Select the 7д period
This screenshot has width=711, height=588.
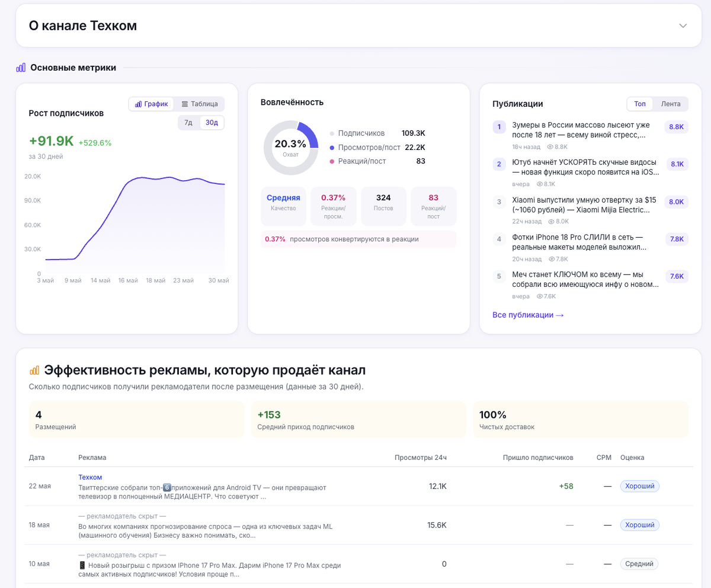[188, 123]
